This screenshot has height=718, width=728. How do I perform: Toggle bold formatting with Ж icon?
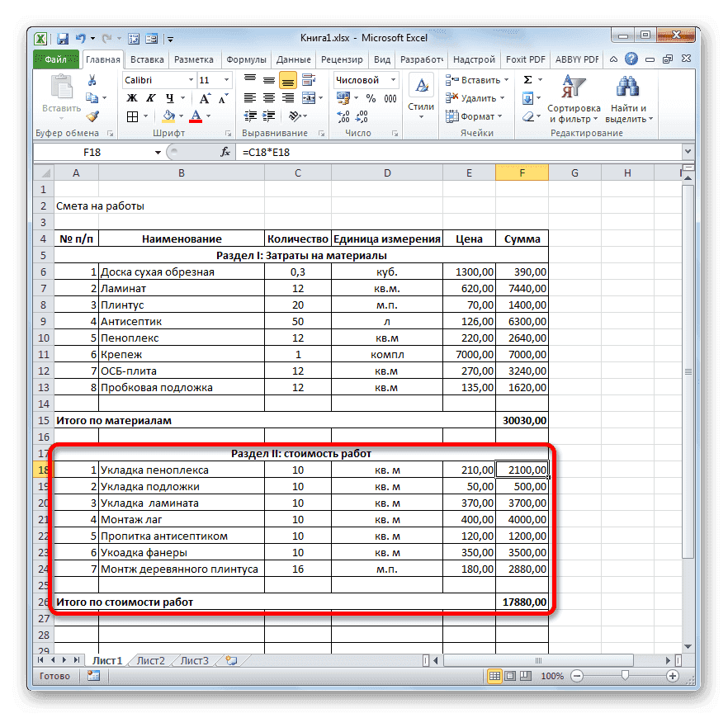[x=131, y=97]
